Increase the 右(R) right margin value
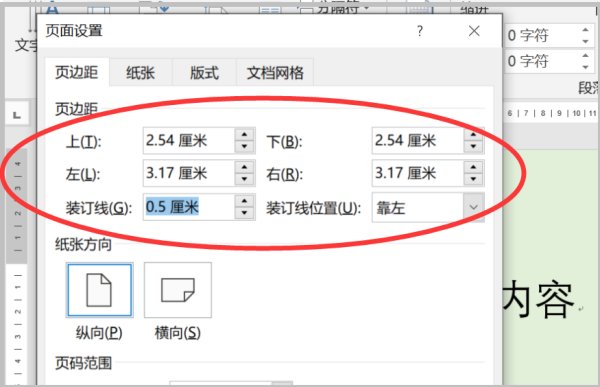 click(x=474, y=167)
